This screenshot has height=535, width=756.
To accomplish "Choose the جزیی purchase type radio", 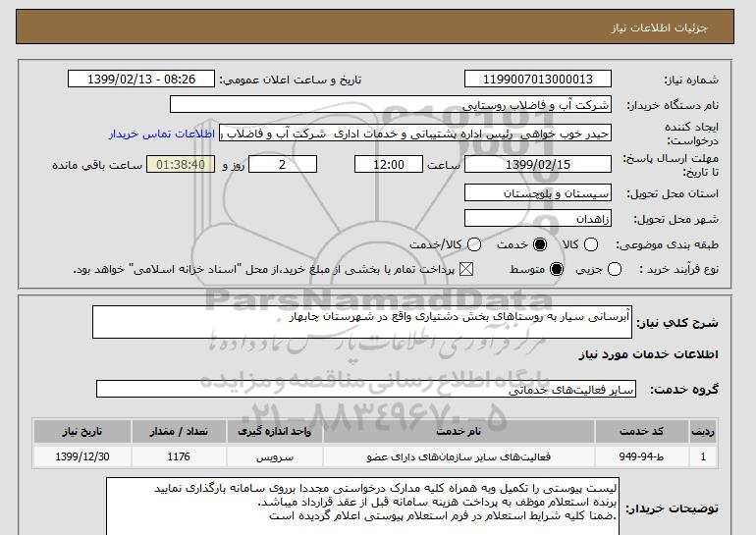I will (615, 269).
